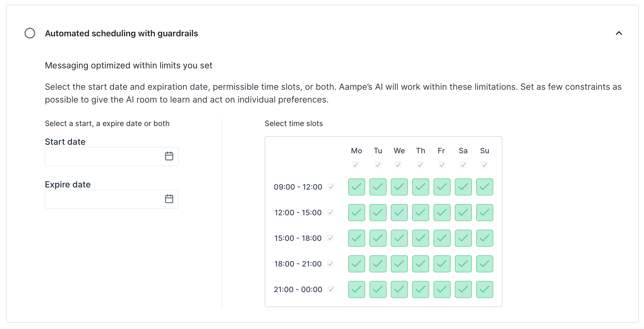Screen dimensions: 644x329
Task: Deselect Sunday 09:00 - 12:00 time slot
Action: point(485,187)
